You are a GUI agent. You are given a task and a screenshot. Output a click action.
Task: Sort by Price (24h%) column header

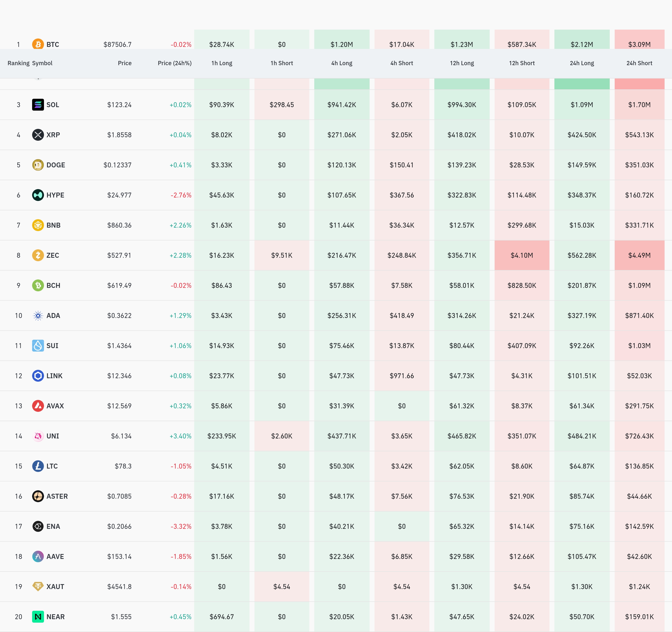point(174,63)
